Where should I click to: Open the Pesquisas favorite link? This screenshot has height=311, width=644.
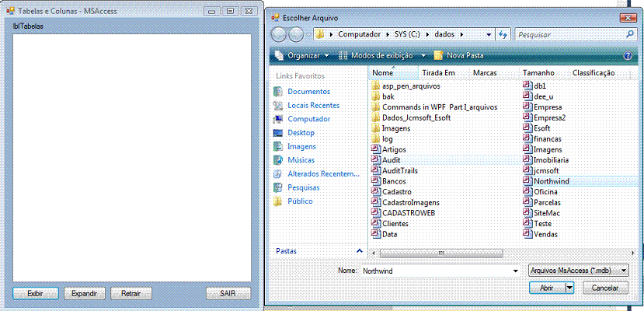pos(304,187)
